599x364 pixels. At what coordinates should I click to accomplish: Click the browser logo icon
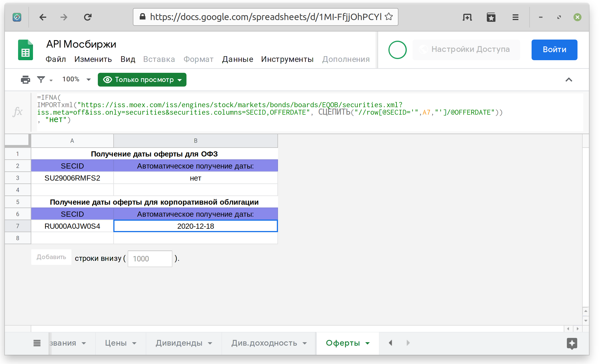coord(17,17)
